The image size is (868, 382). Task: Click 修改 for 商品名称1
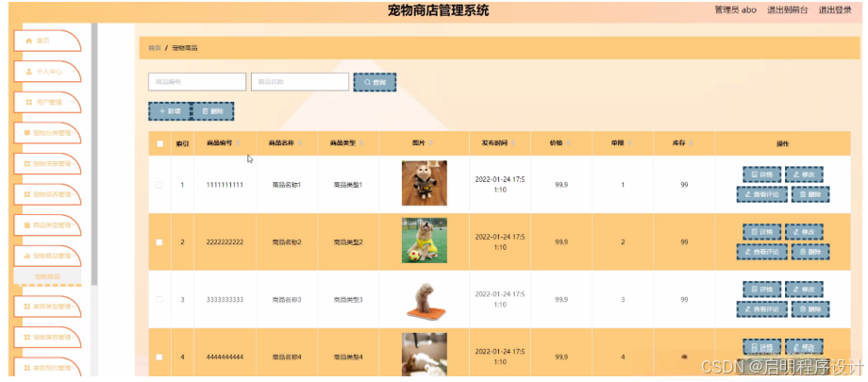(x=804, y=174)
